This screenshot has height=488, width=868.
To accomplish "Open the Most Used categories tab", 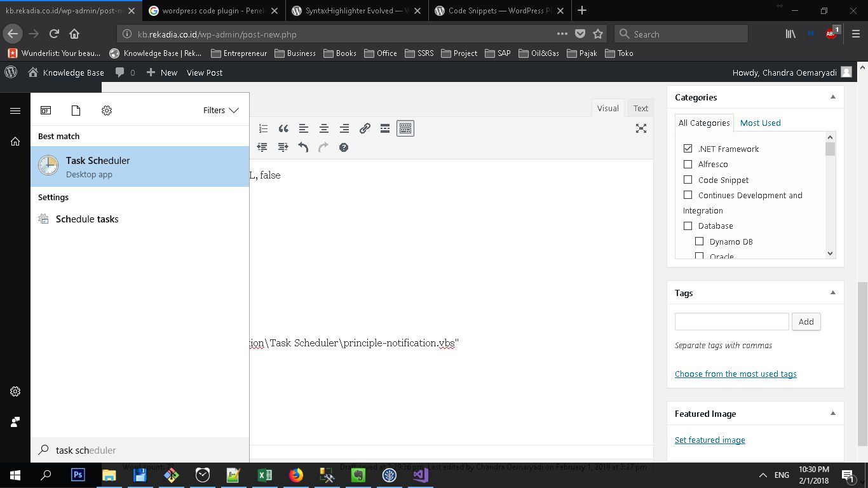I will [x=760, y=123].
